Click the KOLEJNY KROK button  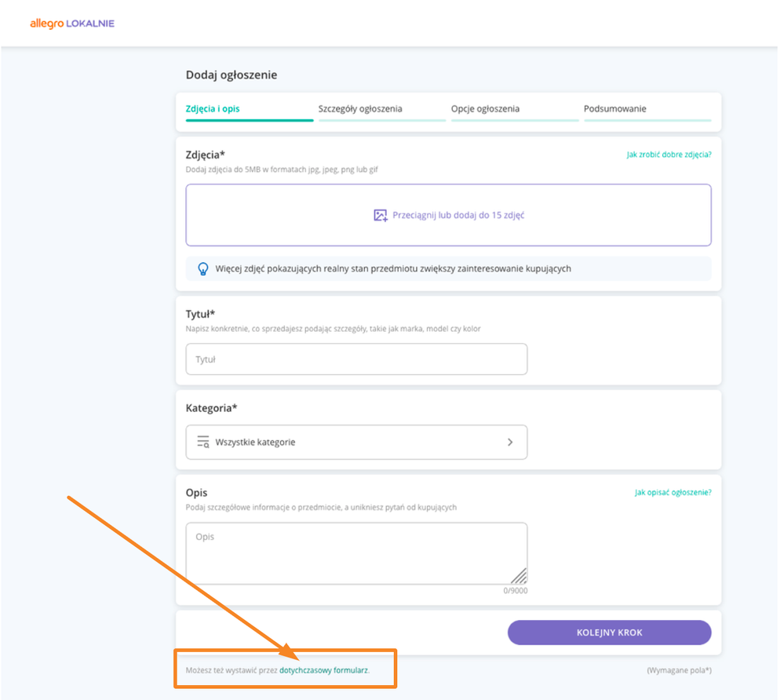[x=610, y=633]
